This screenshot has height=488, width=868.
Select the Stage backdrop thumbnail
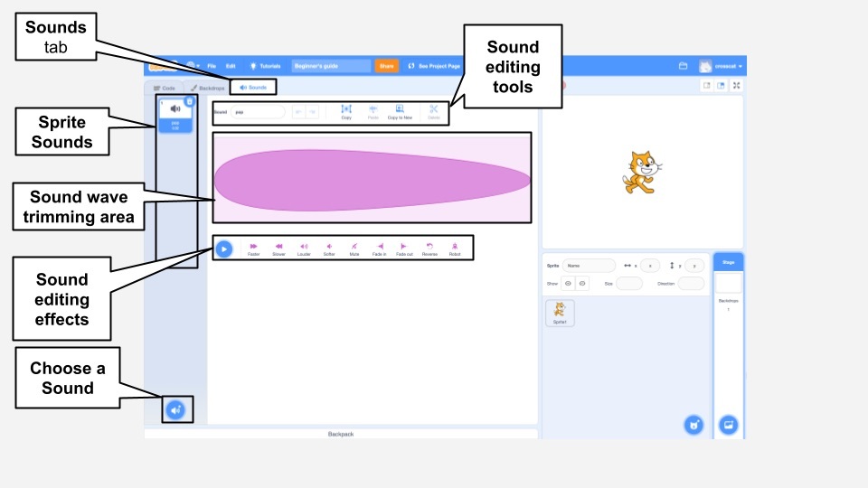[x=729, y=283]
